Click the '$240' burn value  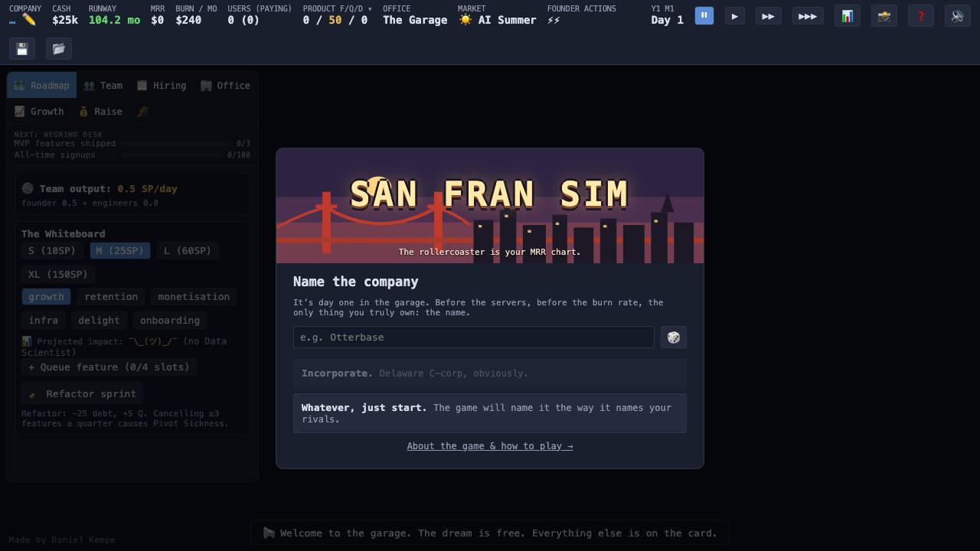(188, 20)
